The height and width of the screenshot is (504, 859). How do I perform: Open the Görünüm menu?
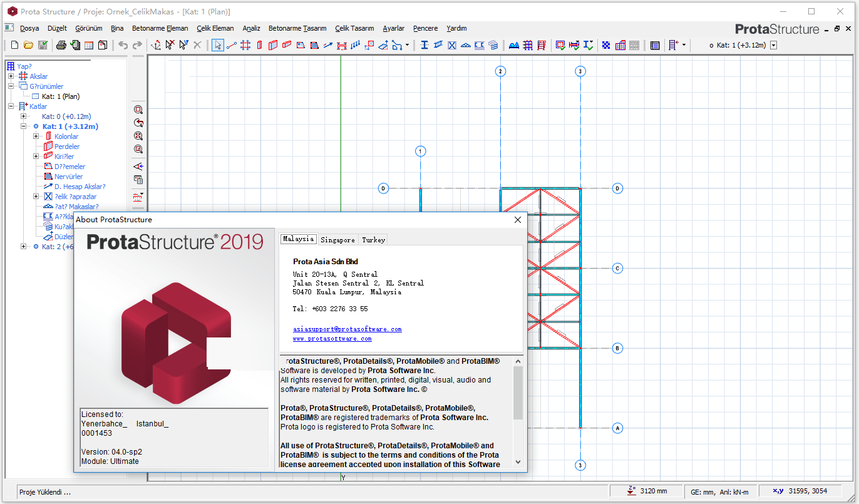pos(89,28)
